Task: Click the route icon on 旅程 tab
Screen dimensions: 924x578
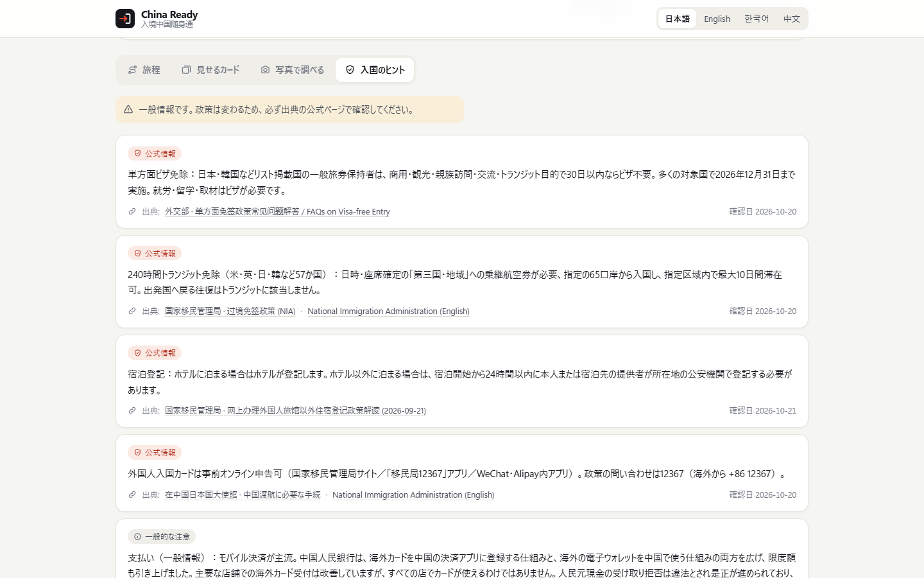Action: (132, 70)
